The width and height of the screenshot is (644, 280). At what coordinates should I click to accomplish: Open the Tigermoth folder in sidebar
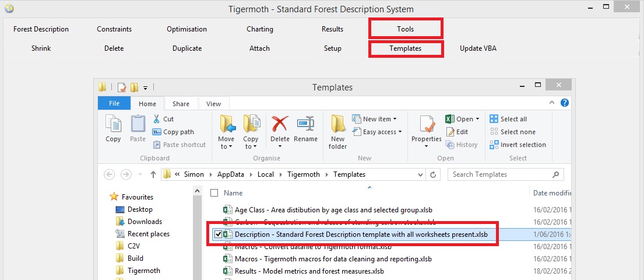point(138,271)
